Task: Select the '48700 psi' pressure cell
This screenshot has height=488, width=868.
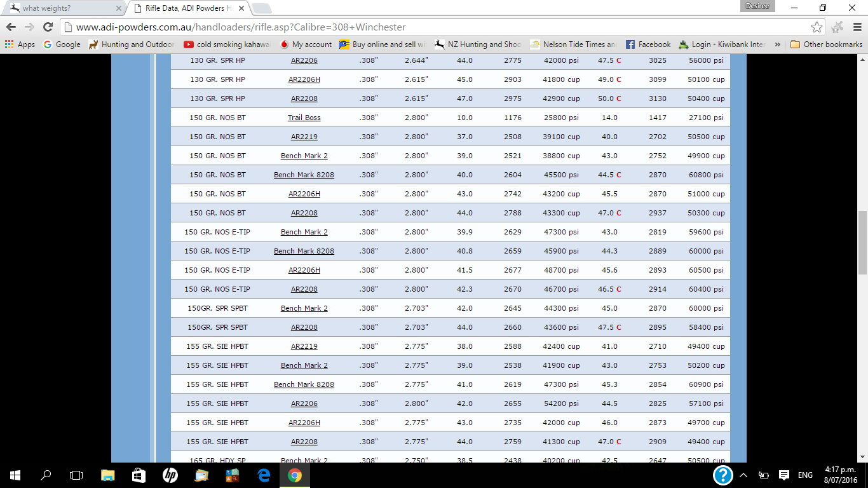Action: (561, 270)
